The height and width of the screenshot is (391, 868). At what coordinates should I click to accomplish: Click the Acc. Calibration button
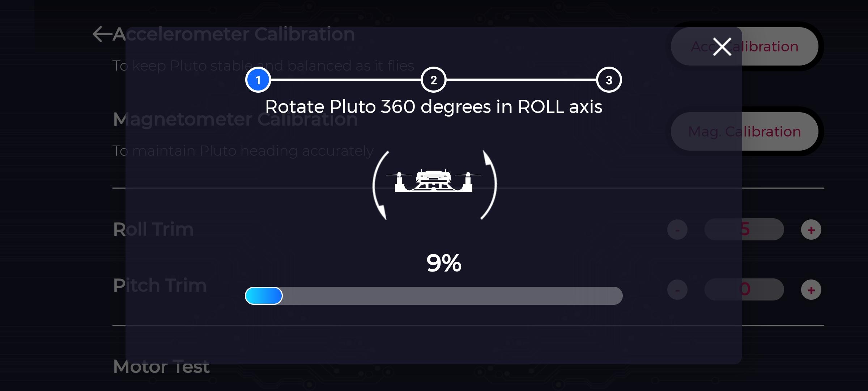744,46
